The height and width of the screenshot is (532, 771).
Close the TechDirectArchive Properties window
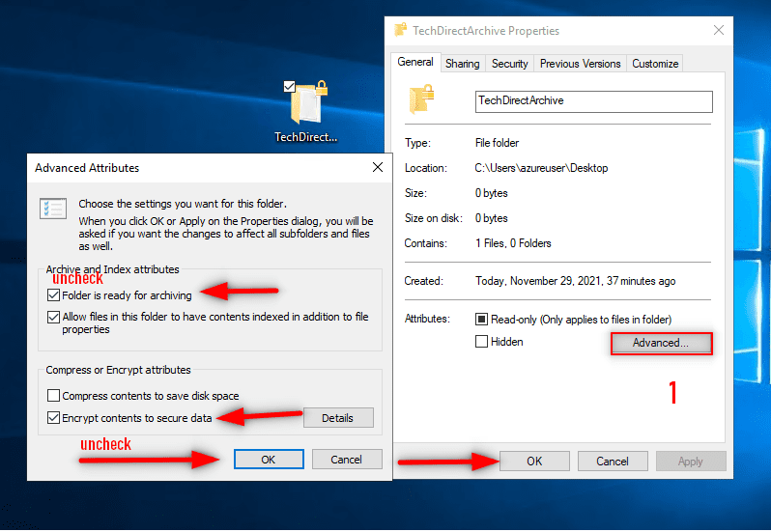[x=718, y=30]
